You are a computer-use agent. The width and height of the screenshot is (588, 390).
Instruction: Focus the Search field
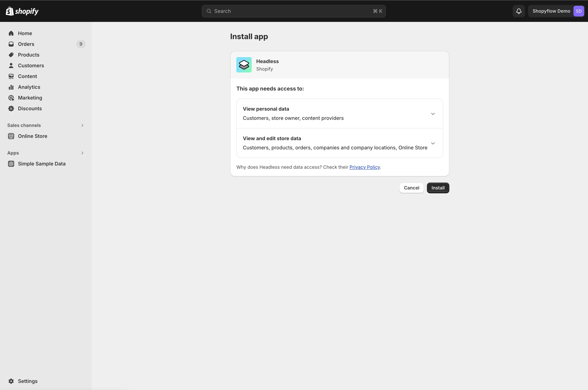pyautogui.click(x=294, y=11)
